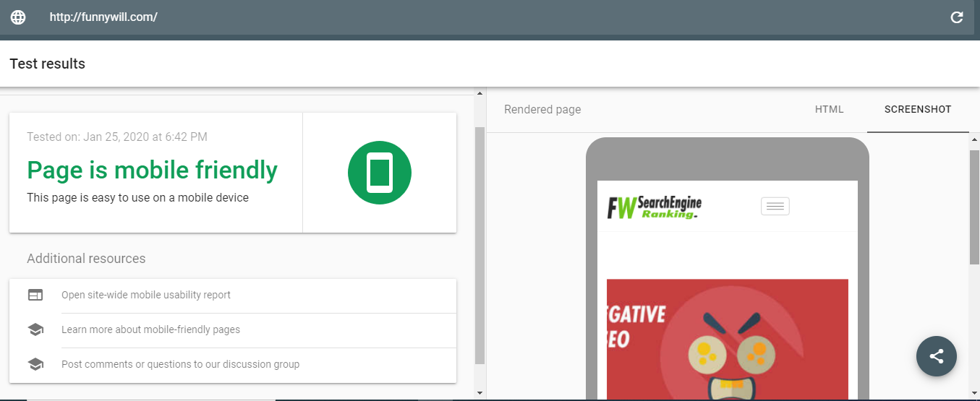The height and width of the screenshot is (401, 980).
Task: Click the Negative SEO red banner image
Action: click(x=728, y=340)
